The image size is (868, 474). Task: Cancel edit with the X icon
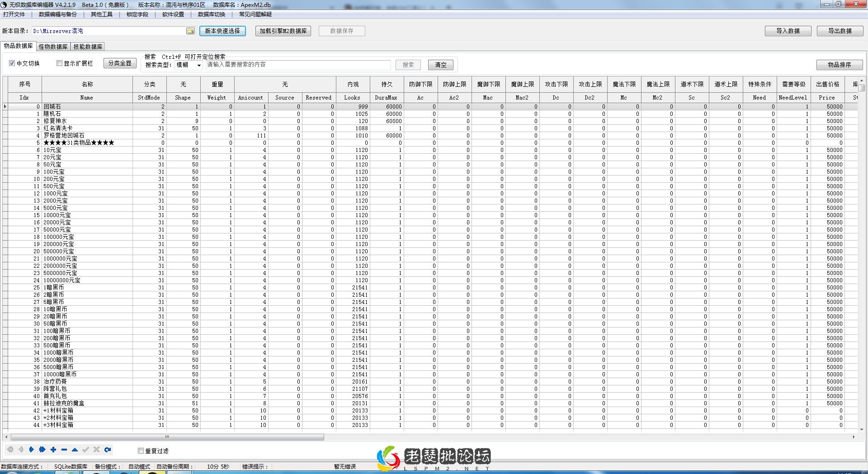tap(96, 450)
